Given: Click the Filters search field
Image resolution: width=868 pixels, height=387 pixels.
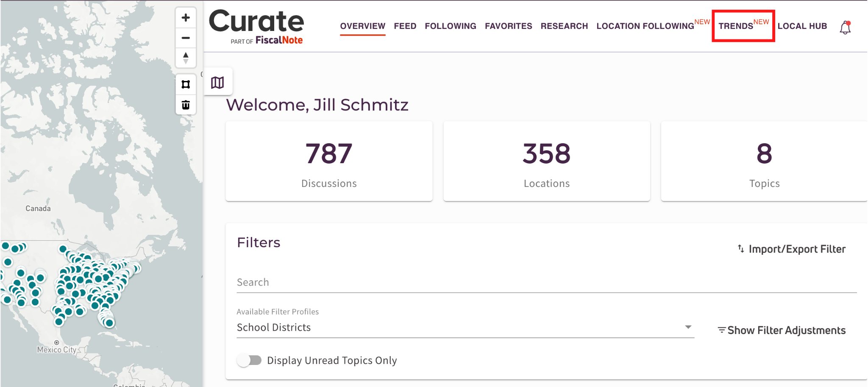Looking at the screenshot, I should 547,282.
